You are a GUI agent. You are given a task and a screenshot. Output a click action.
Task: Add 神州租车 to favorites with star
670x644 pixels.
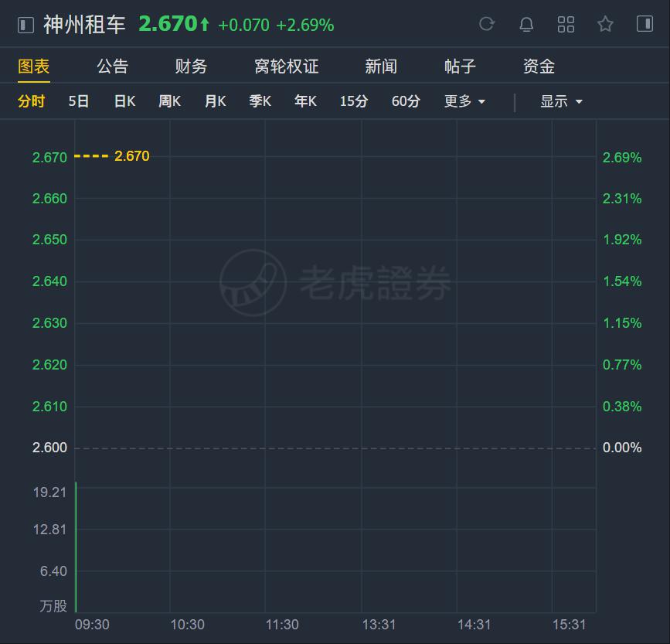(605, 24)
